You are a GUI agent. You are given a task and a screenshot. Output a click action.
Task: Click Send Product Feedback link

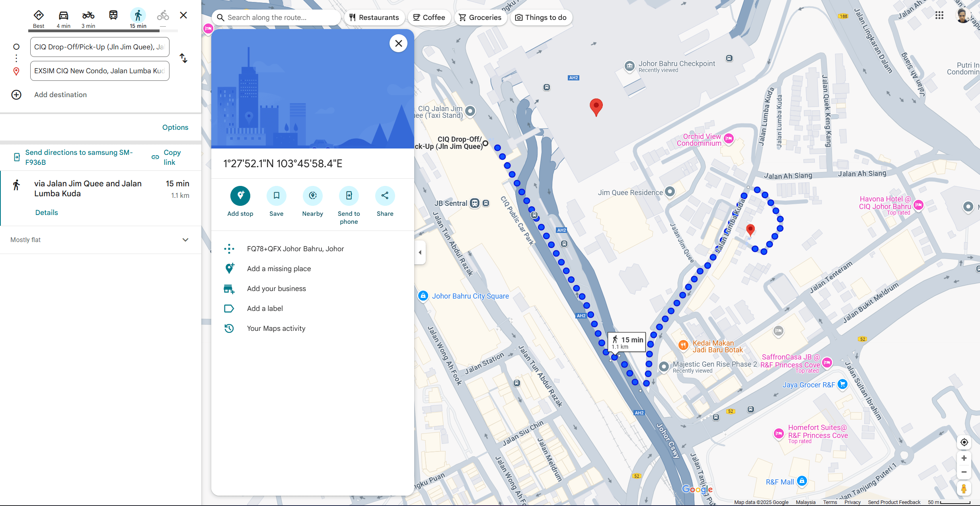click(894, 502)
